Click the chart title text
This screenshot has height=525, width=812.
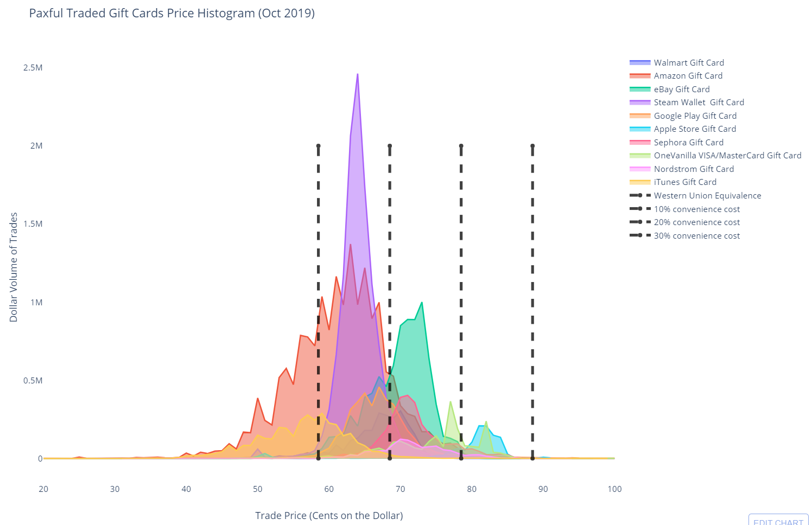click(172, 13)
